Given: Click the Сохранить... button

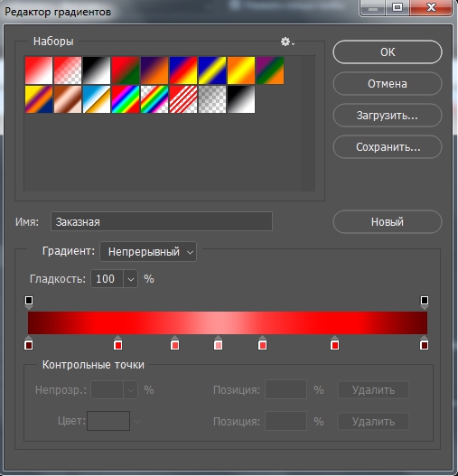Looking at the screenshot, I should 388,147.
